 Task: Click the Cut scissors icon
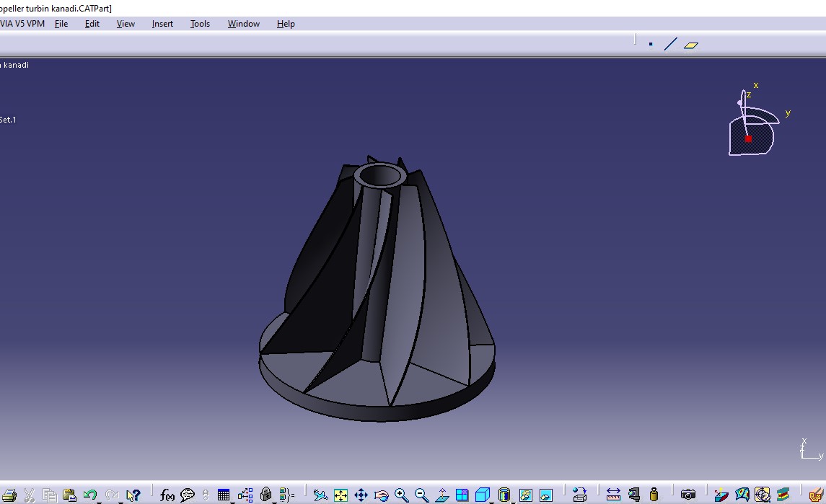[x=29, y=495]
